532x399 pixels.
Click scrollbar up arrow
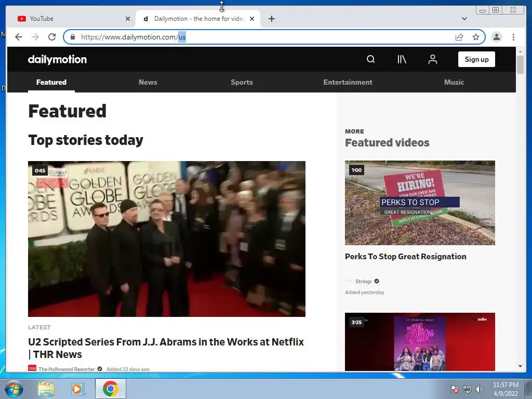520,51
